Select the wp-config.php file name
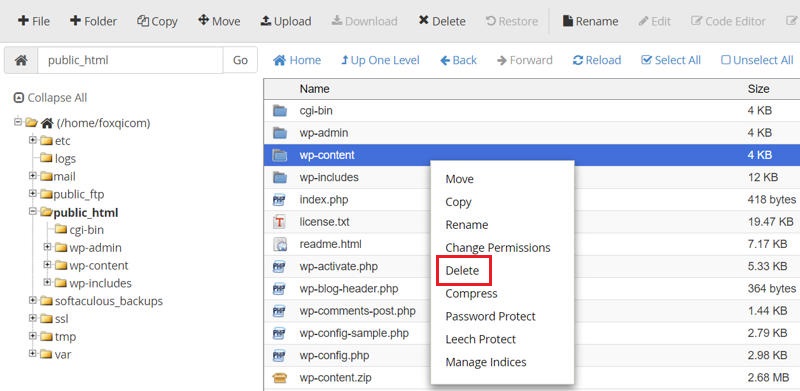Screen dimensions: 800x391 (x=334, y=356)
